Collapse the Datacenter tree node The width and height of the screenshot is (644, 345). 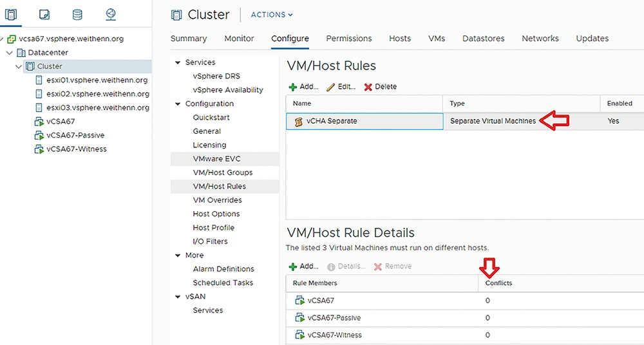(x=10, y=53)
